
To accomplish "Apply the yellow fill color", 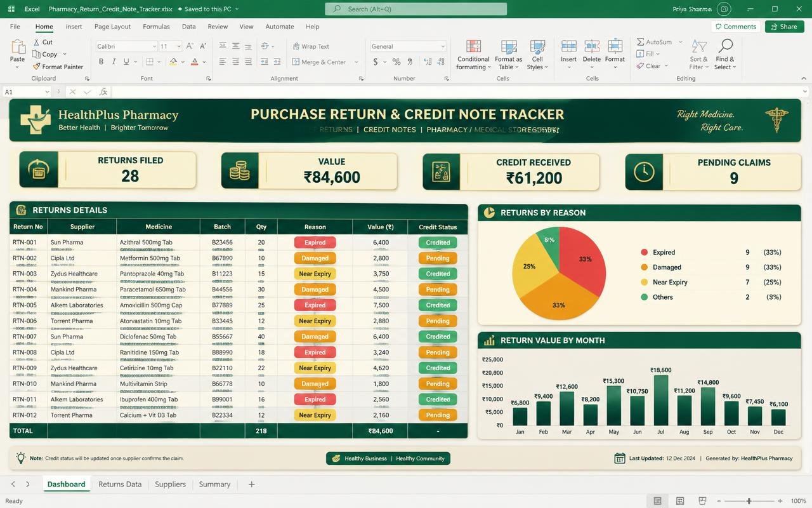I will pos(173,62).
